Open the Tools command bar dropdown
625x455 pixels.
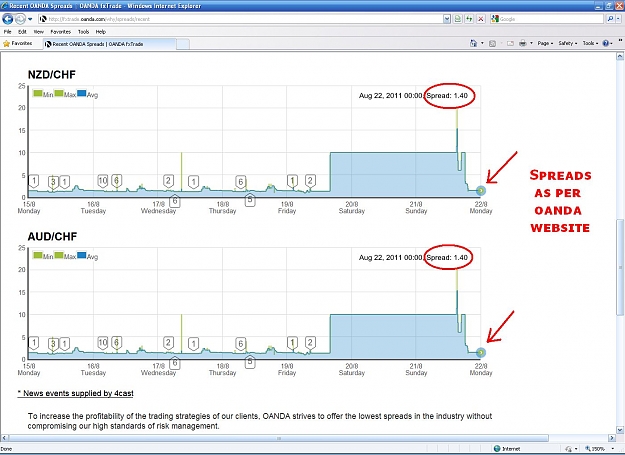coord(590,43)
